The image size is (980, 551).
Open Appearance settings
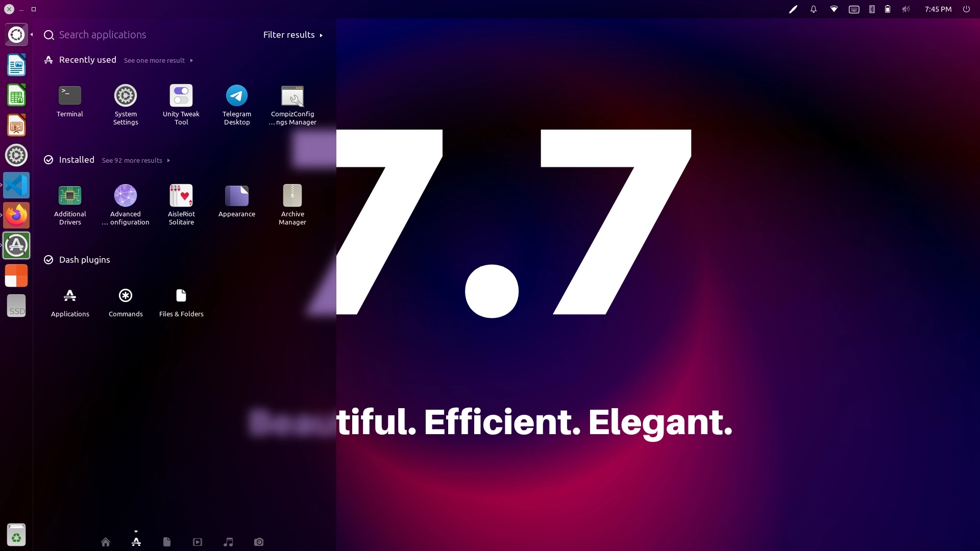point(237,195)
